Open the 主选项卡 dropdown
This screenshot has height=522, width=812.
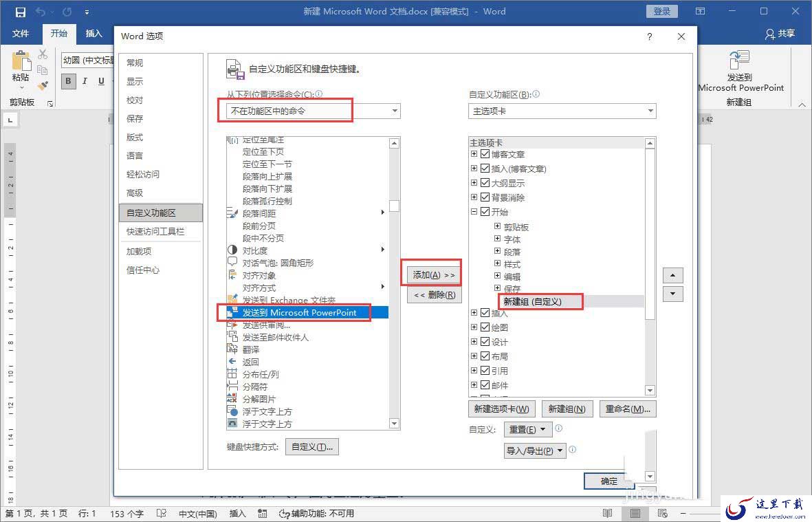pos(562,111)
